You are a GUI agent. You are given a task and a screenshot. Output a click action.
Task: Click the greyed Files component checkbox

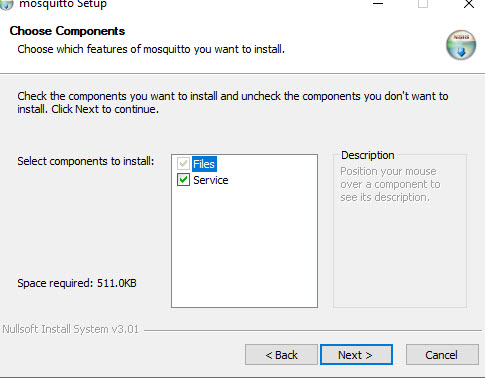tap(183, 164)
